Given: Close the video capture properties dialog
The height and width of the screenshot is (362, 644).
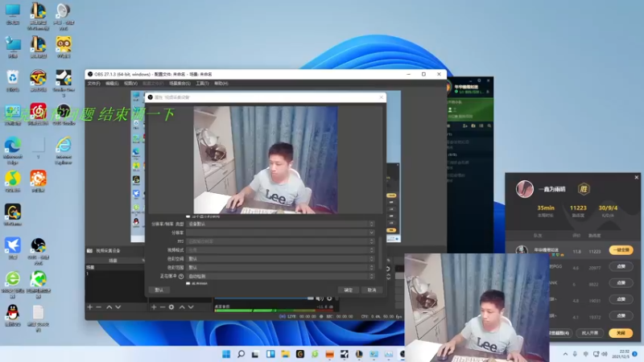Looking at the screenshot, I should pyautogui.click(x=381, y=97).
